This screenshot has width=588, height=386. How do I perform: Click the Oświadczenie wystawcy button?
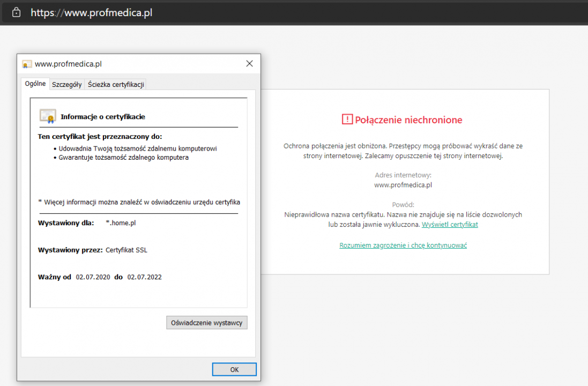[206, 323]
